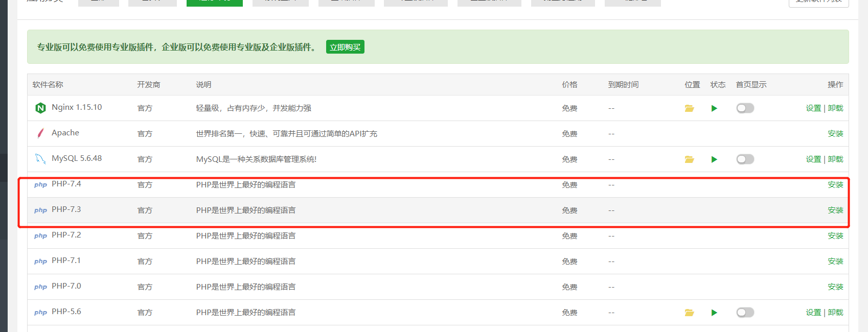Viewport: 868px width, 332px height.
Task: Click 安装 for PHP-7.4
Action: [835, 185]
